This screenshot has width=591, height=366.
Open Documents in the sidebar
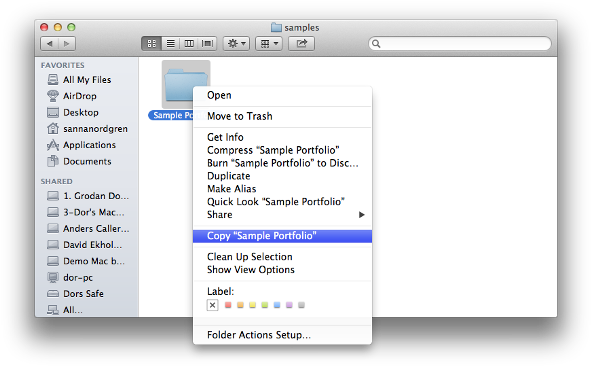(79, 161)
